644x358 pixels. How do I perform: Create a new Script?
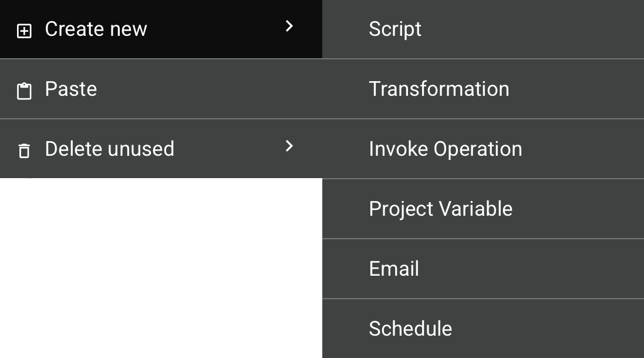(483, 29)
